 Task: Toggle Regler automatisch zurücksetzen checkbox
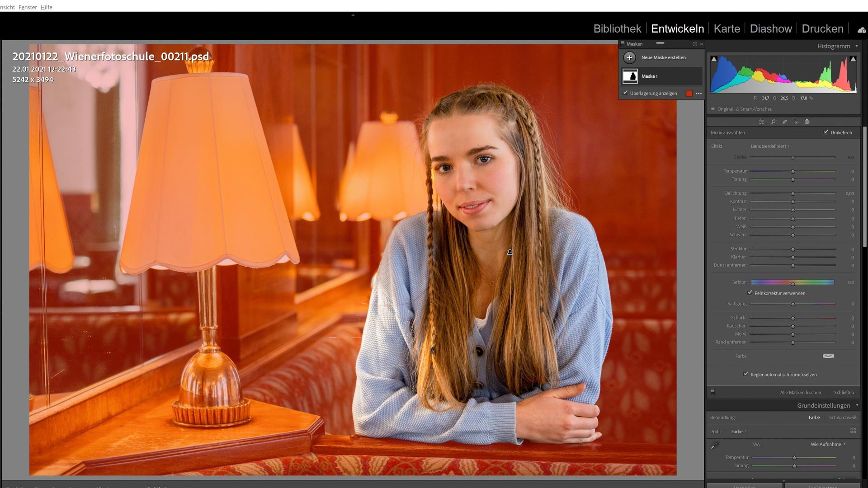coord(746,374)
